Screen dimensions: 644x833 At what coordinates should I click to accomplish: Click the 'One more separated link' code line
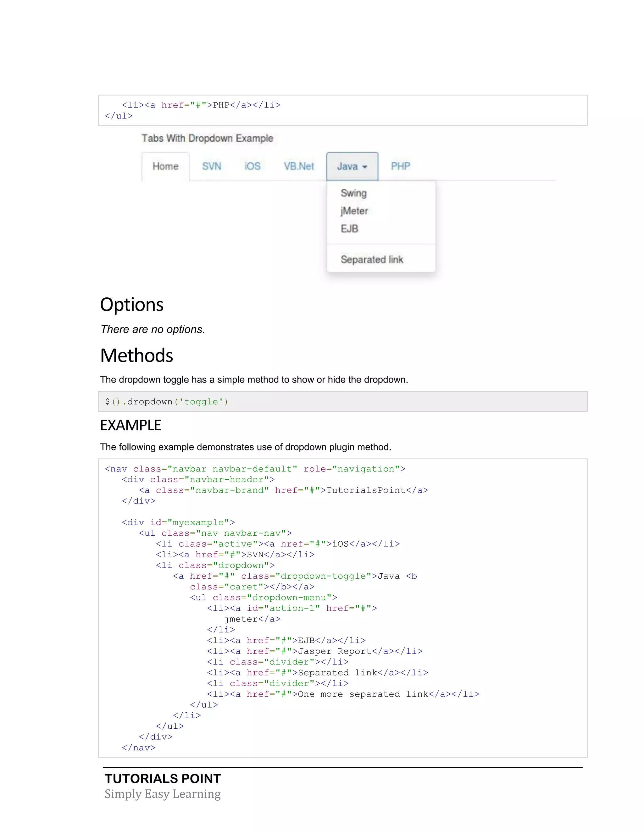[343, 694]
